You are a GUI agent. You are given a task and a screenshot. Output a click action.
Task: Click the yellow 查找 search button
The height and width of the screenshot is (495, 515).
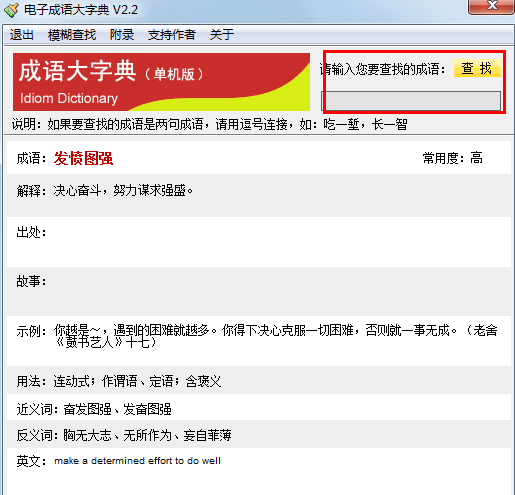477,68
